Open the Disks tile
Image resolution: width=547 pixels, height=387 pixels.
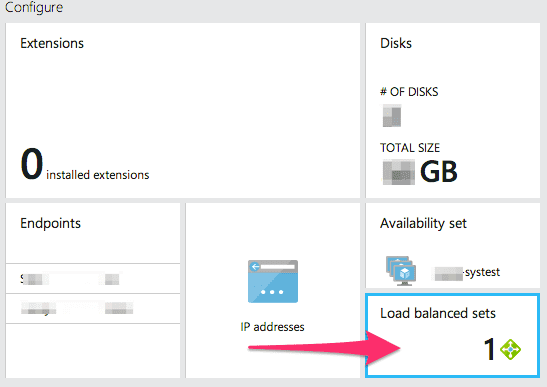coord(452,110)
